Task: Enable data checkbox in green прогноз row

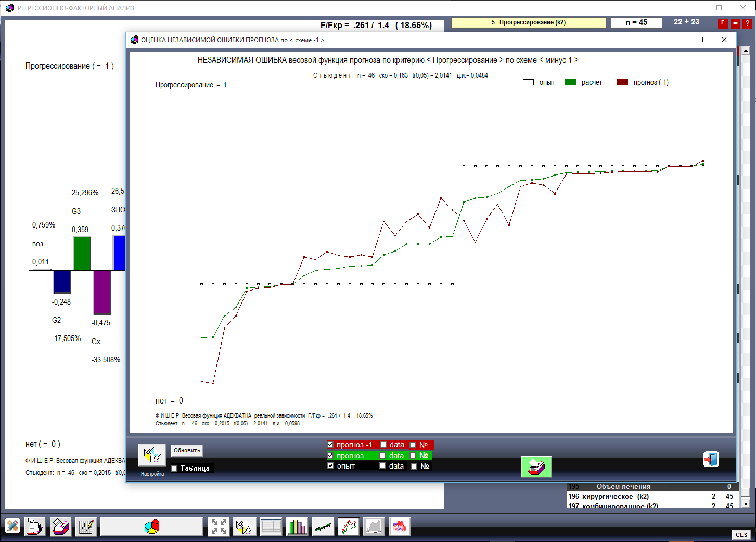Action: pyautogui.click(x=383, y=456)
